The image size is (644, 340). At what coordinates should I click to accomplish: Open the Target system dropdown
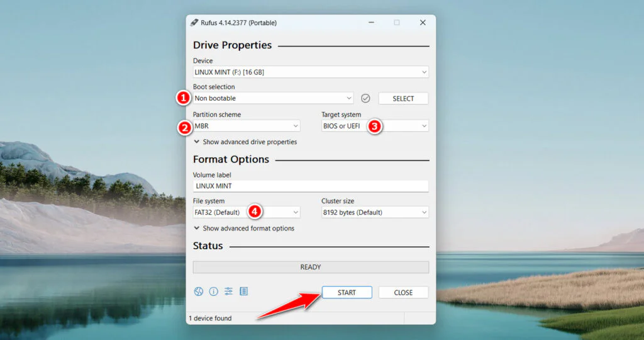(x=375, y=126)
